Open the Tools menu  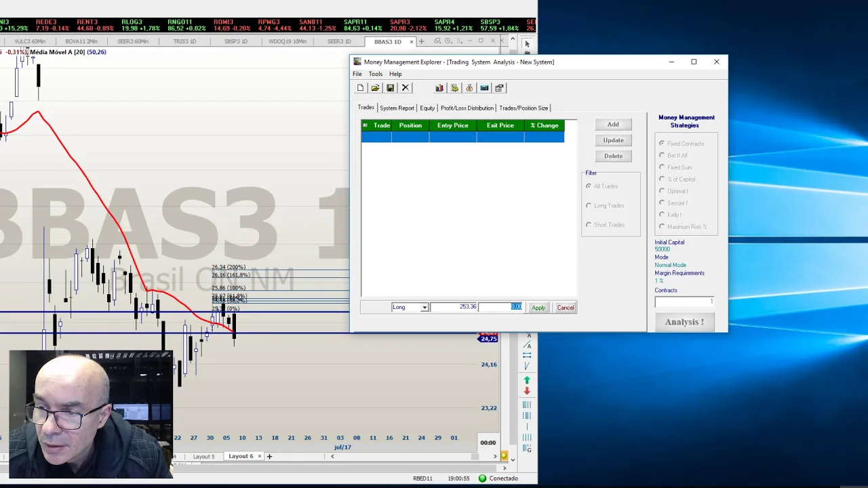tap(375, 74)
